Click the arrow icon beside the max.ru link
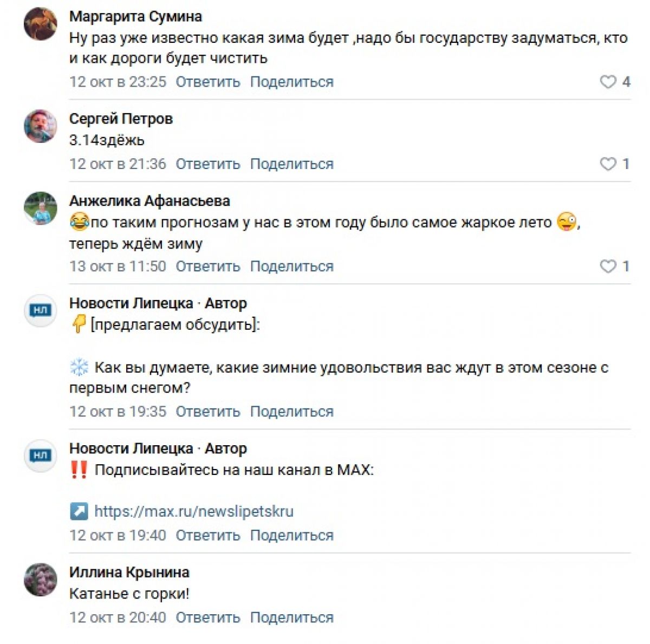Image resolution: width=650 pixels, height=644 pixels. coord(79,511)
